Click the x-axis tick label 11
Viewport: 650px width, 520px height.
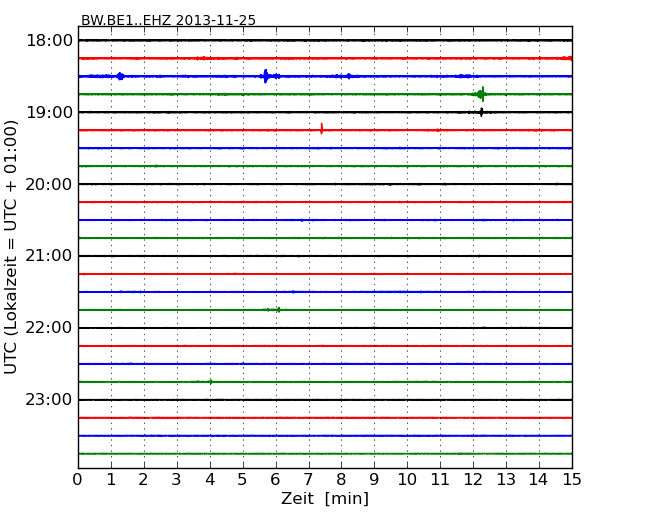point(440,480)
